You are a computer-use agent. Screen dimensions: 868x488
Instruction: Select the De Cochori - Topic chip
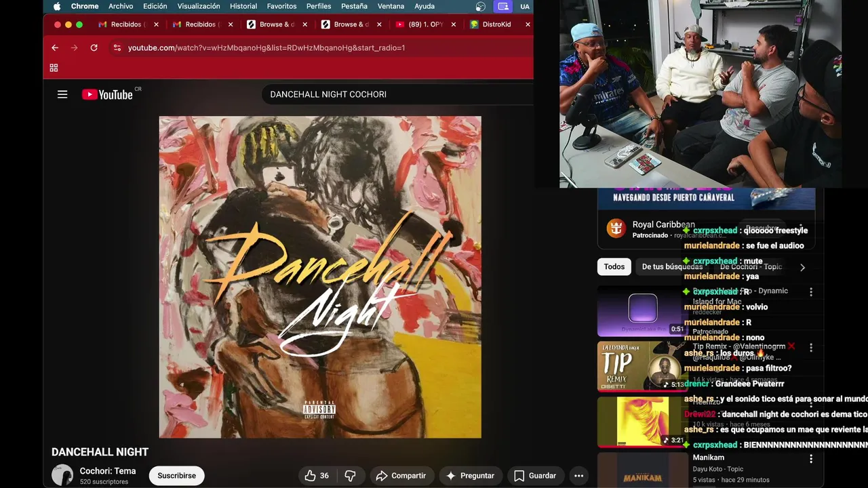(x=751, y=266)
